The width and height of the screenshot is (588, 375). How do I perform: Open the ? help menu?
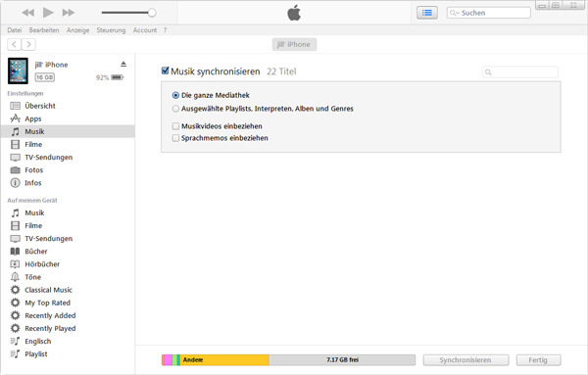165,30
